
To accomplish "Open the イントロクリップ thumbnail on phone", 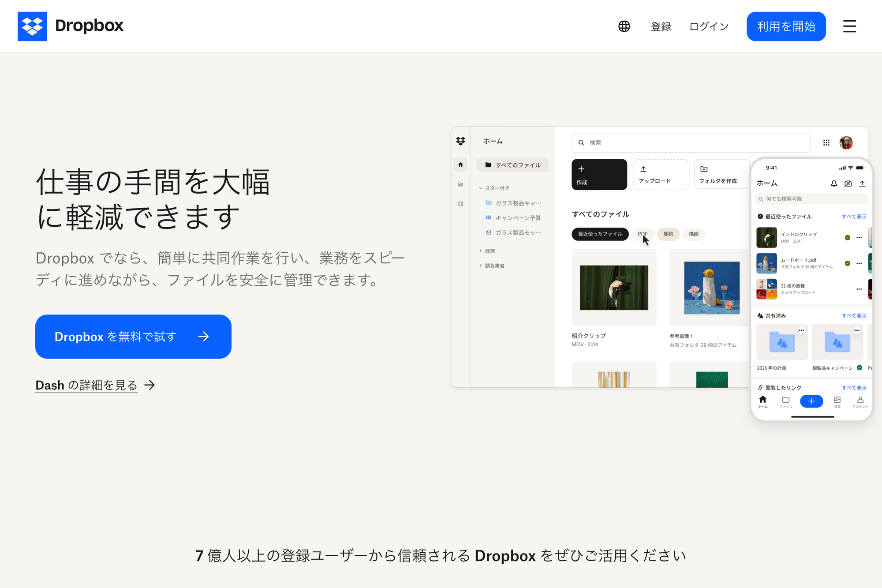I will [766, 238].
